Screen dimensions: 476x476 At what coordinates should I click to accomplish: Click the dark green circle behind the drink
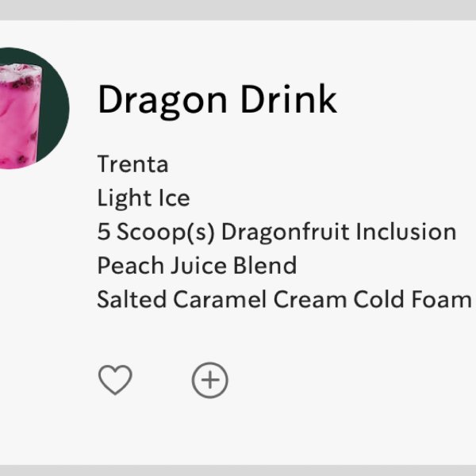(55, 106)
